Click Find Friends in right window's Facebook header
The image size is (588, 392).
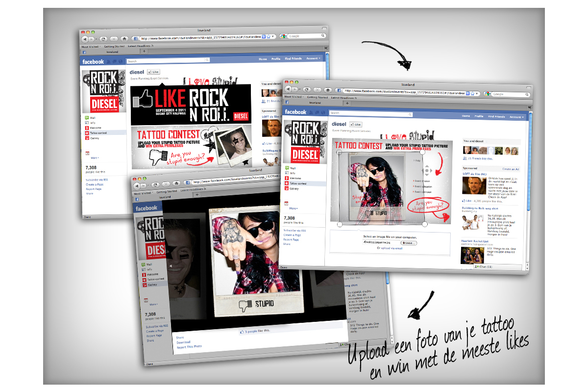[496, 117]
